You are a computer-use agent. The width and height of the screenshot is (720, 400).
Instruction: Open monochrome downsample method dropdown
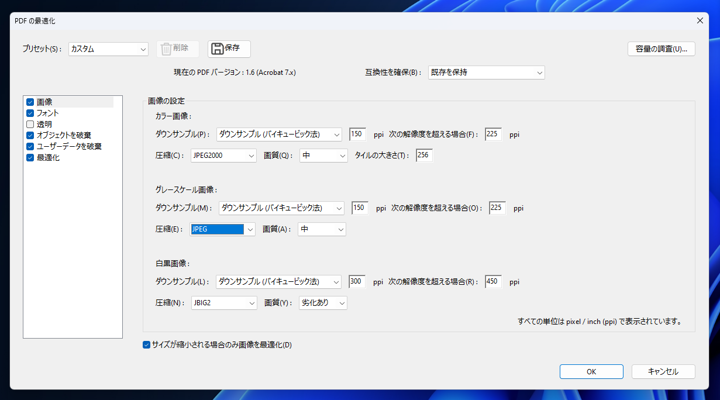coord(279,282)
